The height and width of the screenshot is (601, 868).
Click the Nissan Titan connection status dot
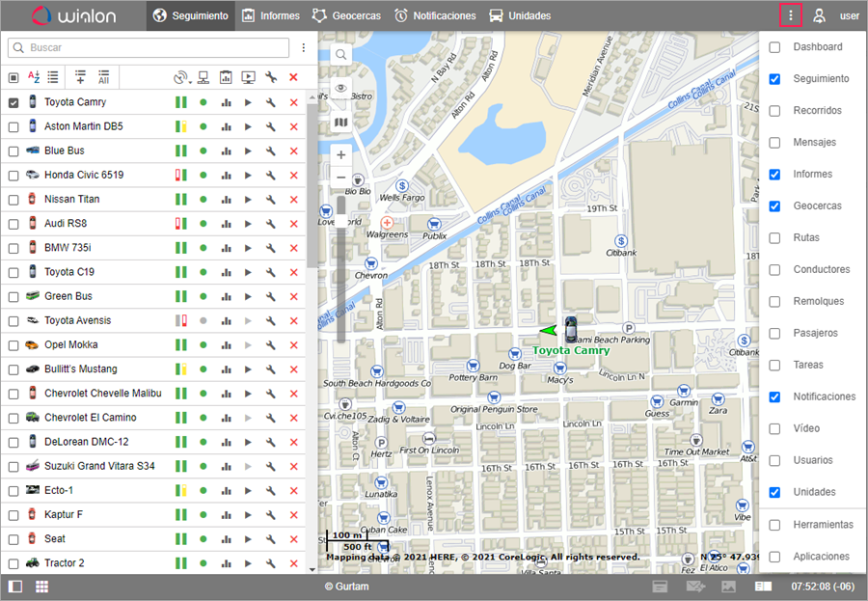[203, 200]
